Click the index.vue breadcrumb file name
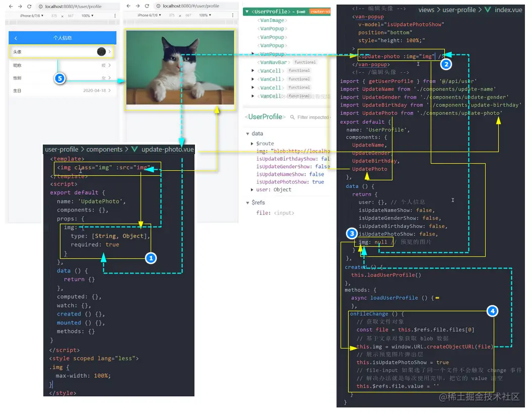Screen dimensions: 532x414 508,10
